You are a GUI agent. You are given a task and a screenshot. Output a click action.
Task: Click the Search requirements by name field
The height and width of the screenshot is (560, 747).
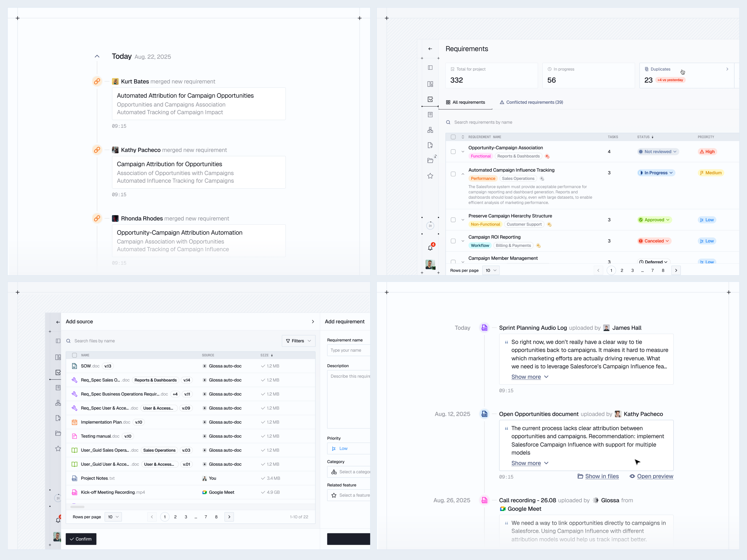pyautogui.click(x=592, y=122)
